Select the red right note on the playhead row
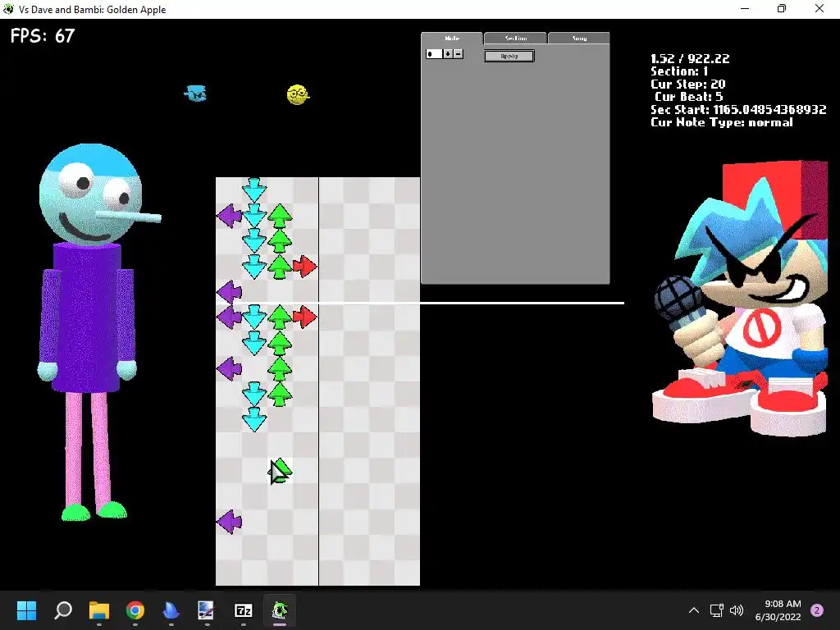Image resolution: width=840 pixels, height=630 pixels. [305, 317]
